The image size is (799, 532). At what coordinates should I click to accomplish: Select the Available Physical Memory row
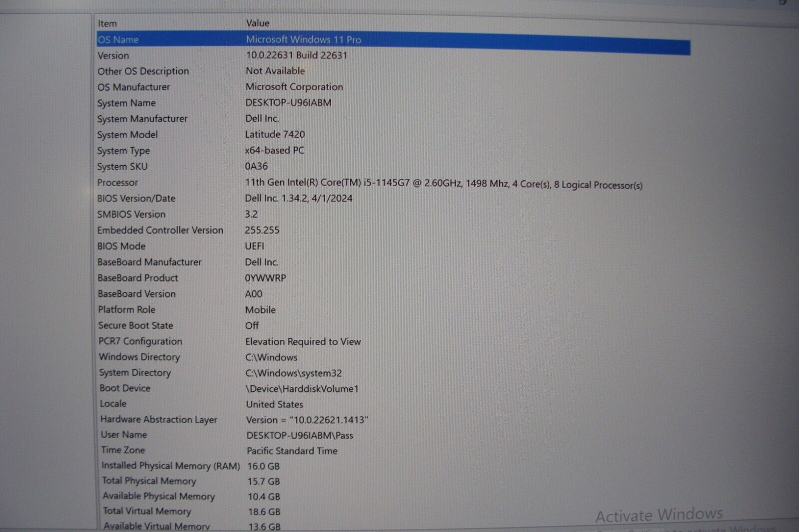tap(159, 496)
